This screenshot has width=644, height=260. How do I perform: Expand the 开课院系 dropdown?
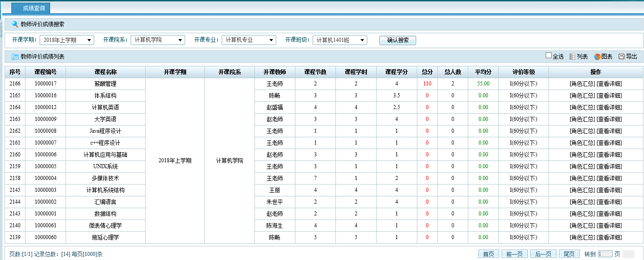click(x=158, y=40)
